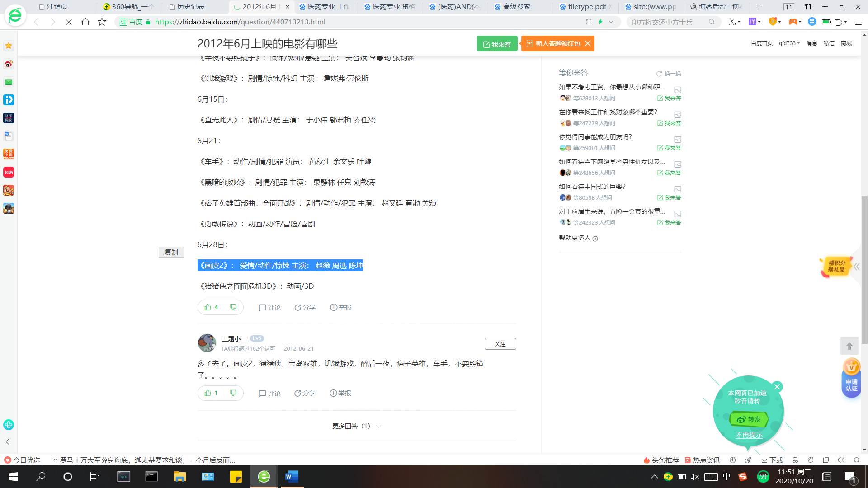The height and width of the screenshot is (488, 868).
Task: Stop page loading with X icon
Action: [x=69, y=22]
